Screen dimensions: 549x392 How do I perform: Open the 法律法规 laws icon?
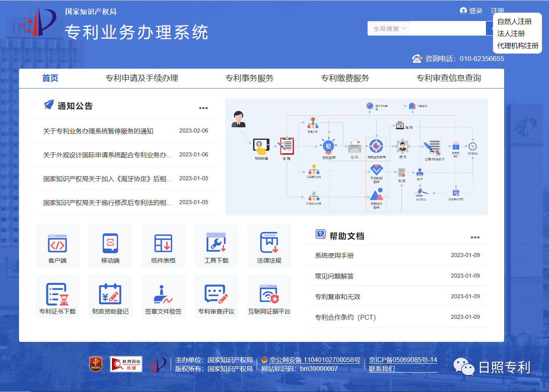269,245
